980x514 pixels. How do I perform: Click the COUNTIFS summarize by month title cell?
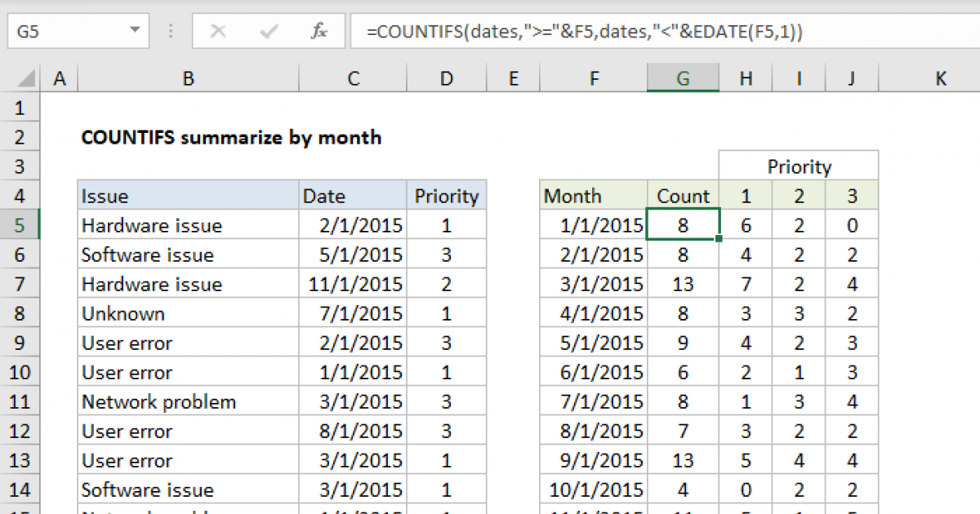[231, 137]
